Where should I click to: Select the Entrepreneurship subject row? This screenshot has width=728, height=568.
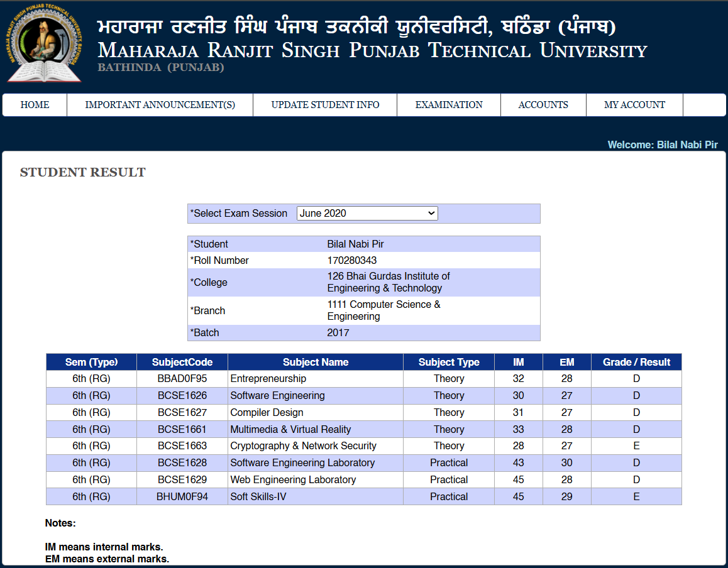268,379
